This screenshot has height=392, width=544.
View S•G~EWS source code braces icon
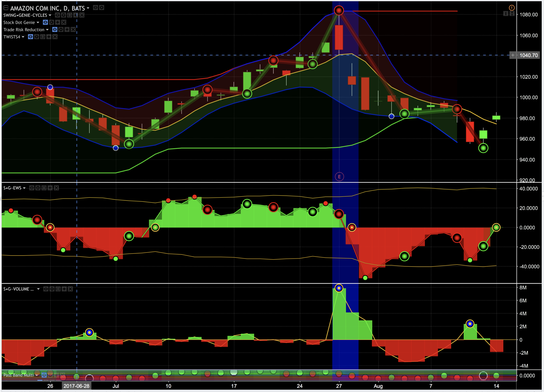[x=44, y=188]
